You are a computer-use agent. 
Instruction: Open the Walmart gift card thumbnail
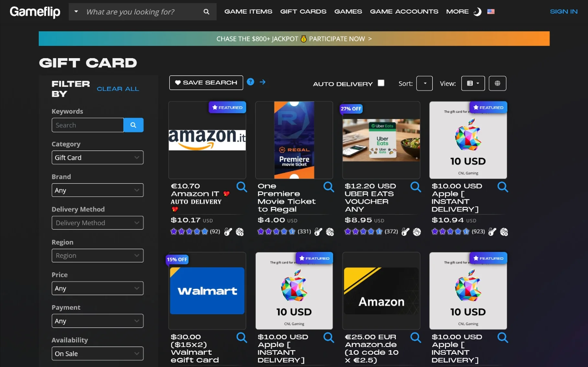click(207, 291)
